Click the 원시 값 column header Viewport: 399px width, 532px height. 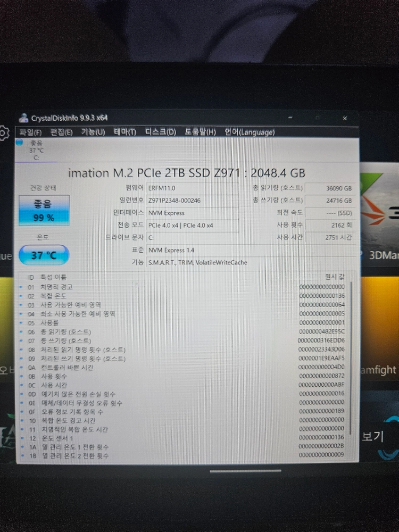pyautogui.click(x=335, y=277)
